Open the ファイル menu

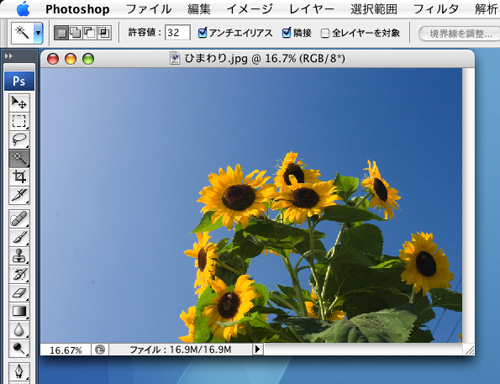[149, 9]
